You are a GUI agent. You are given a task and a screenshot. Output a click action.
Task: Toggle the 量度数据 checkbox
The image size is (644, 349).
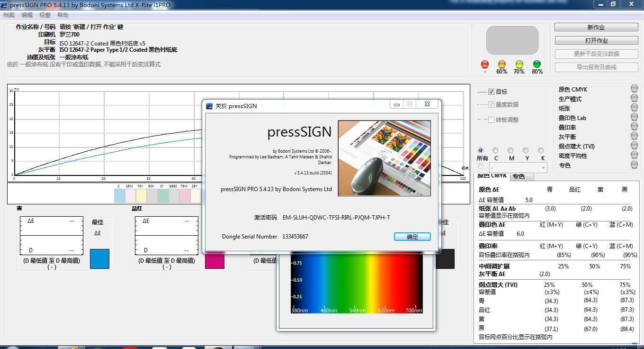tap(491, 104)
